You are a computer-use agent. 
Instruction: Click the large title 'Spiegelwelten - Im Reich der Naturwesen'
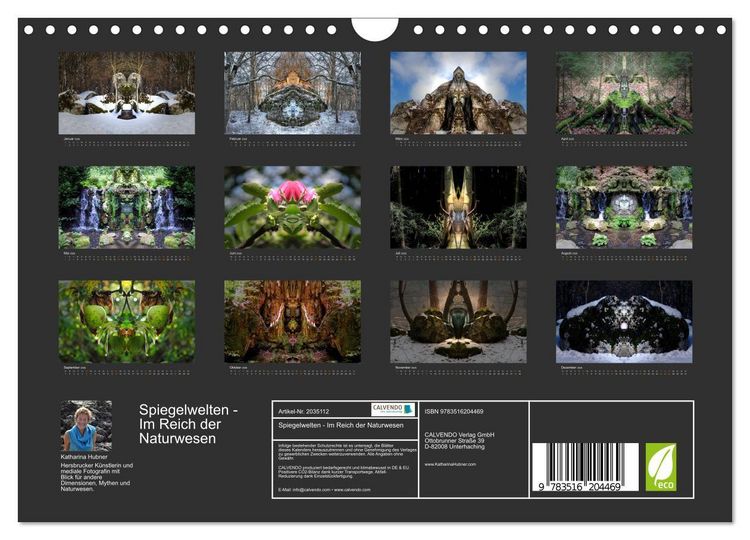click(188, 424)
